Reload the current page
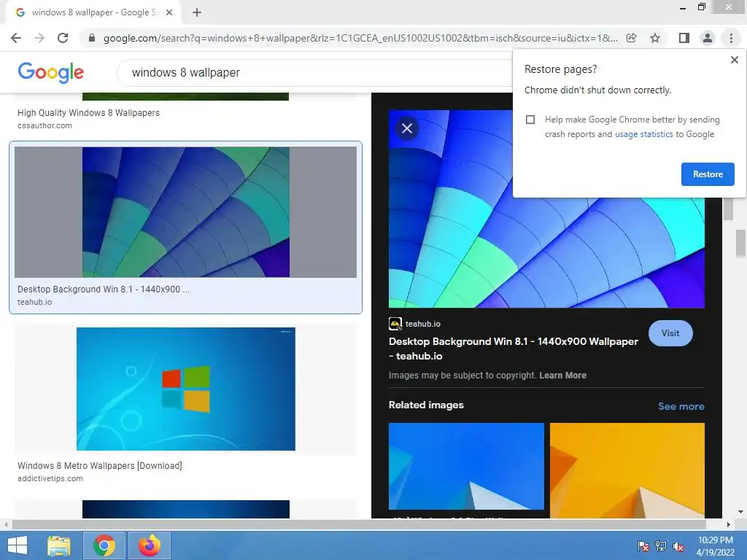 coord(63,38)
